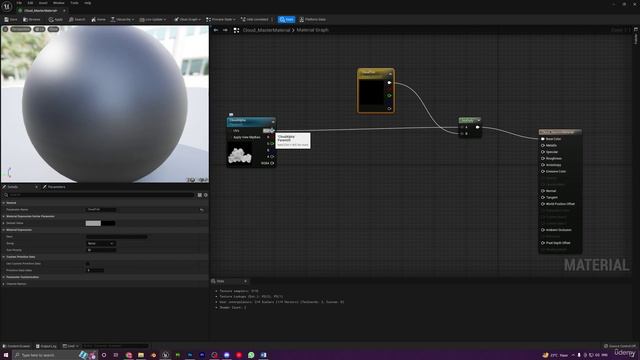Open the Preview State dropdown
The width and height of the screenshot is (640, 360).
[x=221, y=19]
